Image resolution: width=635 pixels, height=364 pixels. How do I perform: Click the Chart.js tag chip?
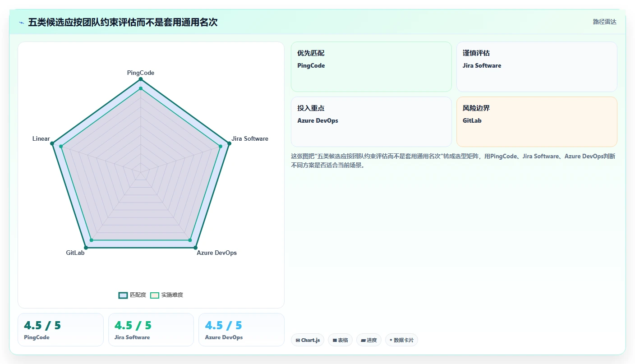(x=308, y=340)
